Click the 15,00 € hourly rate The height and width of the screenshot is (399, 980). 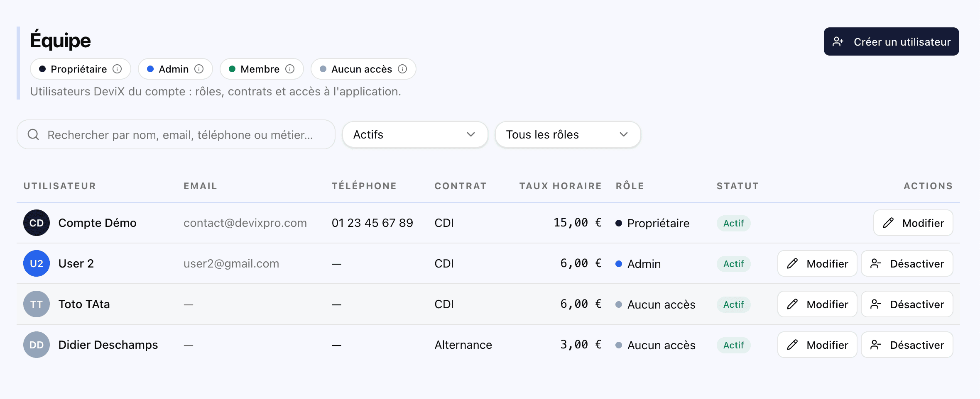578,223
